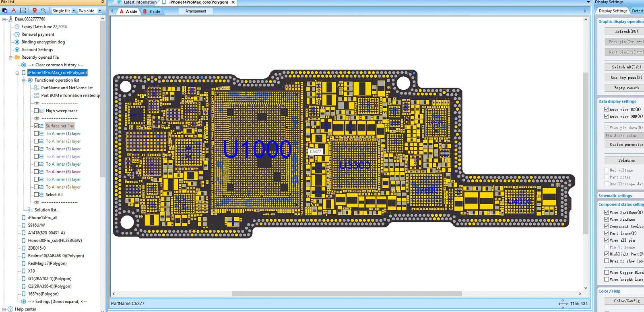Click the Color/Config button
644x312 pixels.
click(626, 301)
